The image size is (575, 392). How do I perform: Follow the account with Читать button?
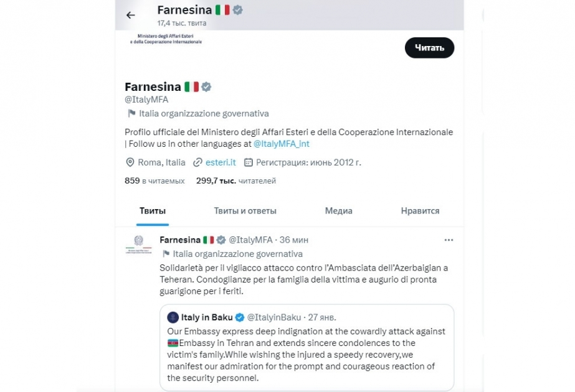429,48
